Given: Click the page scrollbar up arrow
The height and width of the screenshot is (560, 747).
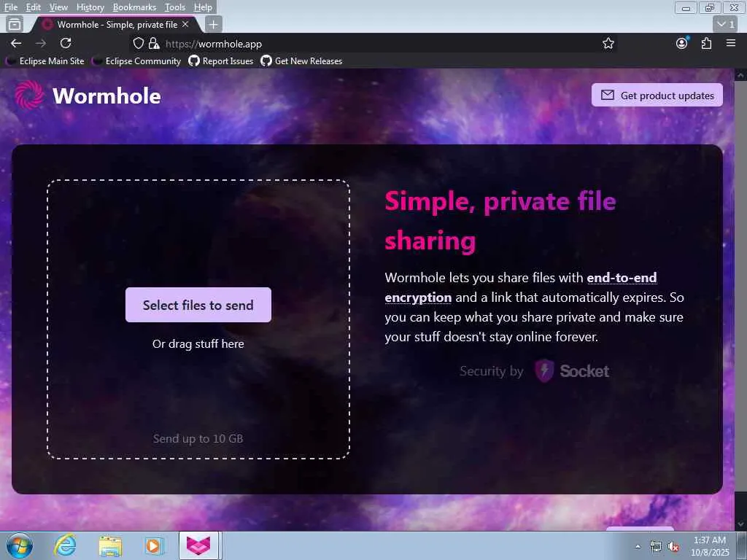Looking at the screenshot, I should pyautogui.click(x=740, y=75).
